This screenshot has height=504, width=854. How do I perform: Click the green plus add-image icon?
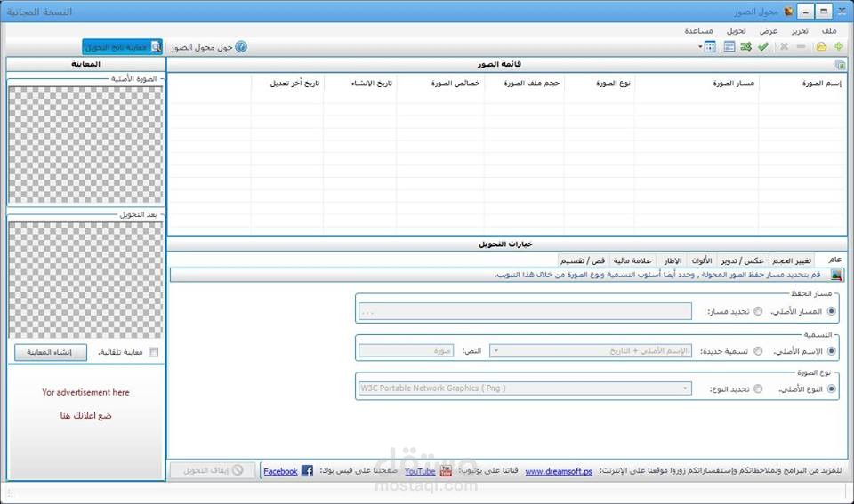(839, 47)
